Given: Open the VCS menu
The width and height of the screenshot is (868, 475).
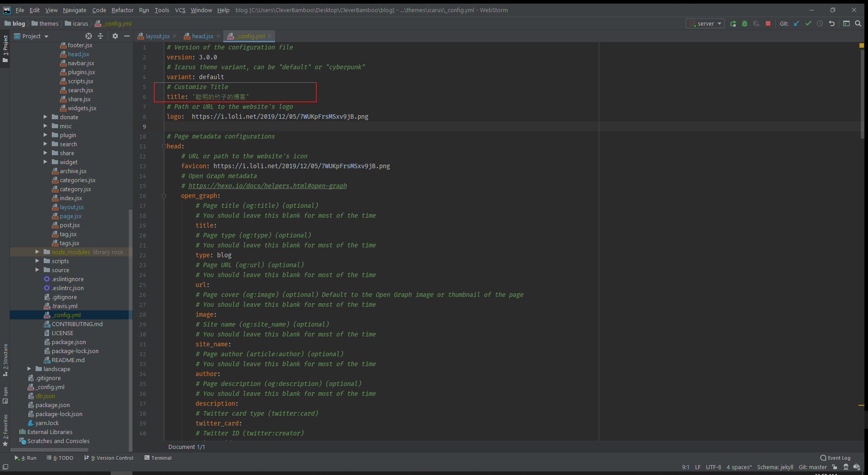Looking at the screenshot, I should [x=180, y=10].
